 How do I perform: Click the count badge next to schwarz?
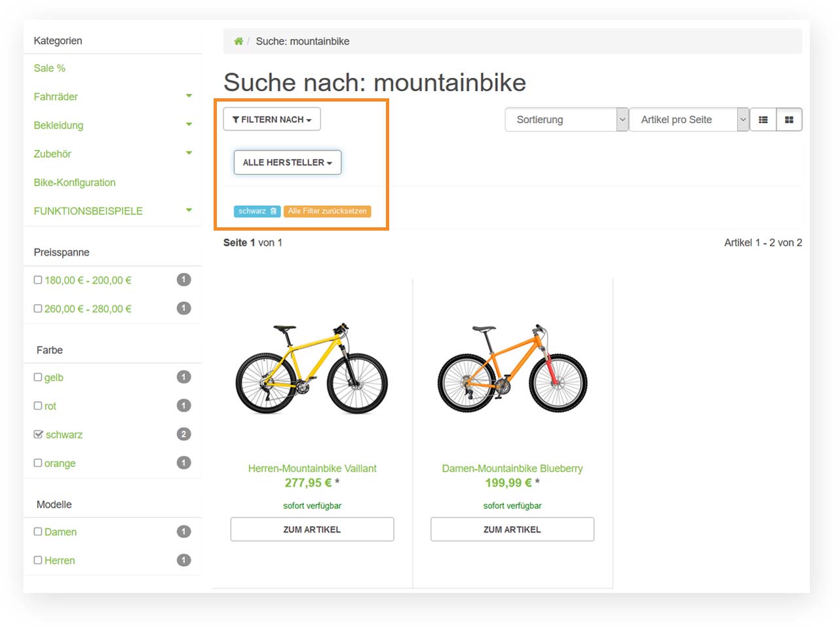click(x=183, y=434)
